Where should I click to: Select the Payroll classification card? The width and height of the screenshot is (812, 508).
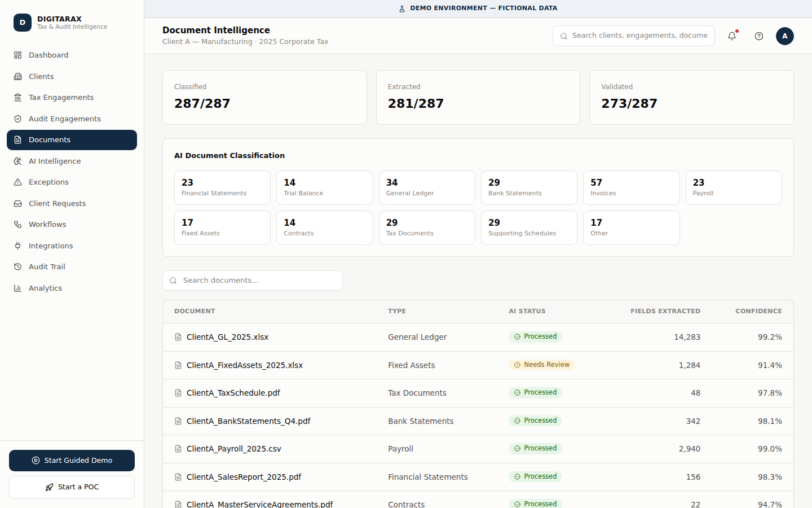click(x=734, y=187)
